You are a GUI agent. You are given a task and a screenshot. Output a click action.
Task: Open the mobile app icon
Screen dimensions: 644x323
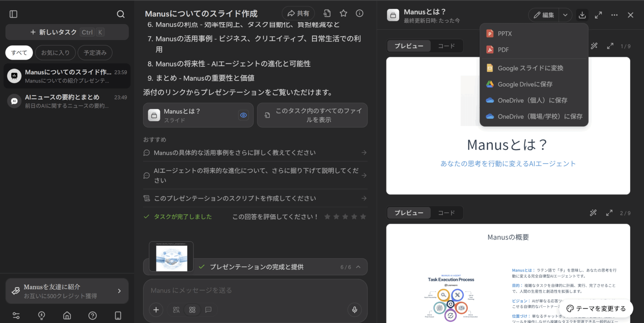point(118,315)
